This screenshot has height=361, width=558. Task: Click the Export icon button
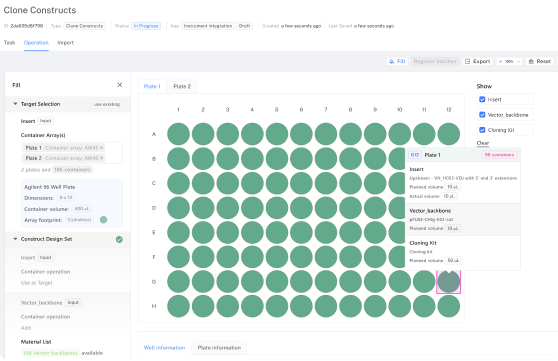(x=478, y=61)
